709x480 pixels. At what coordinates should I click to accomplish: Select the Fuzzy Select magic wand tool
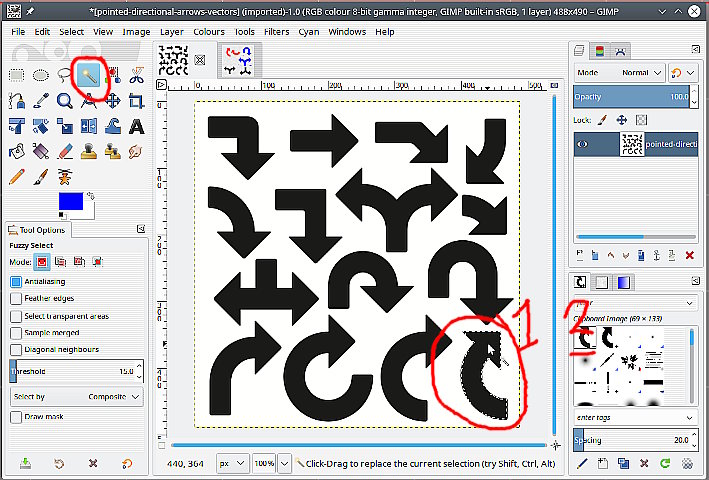click(x=89, y=75)
